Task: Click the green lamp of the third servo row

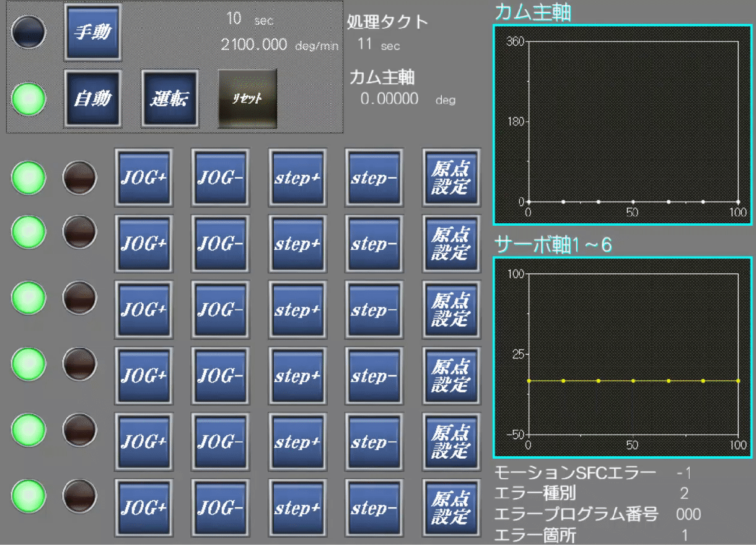Action: 29,297
